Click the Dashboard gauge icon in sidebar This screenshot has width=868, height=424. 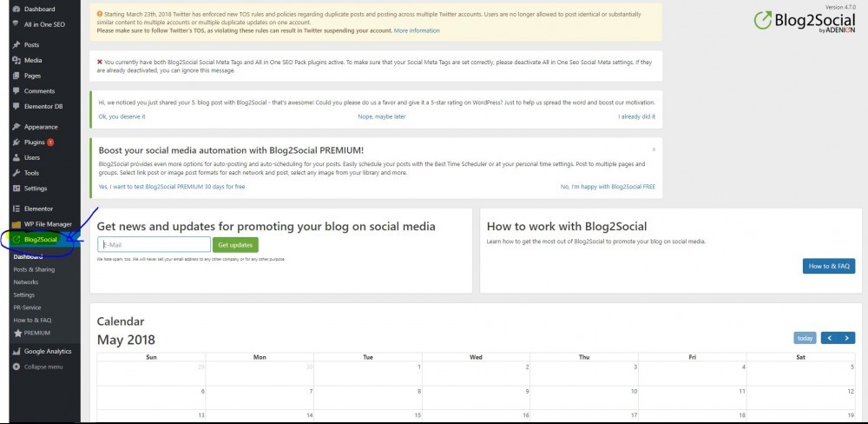(x=16, y=10)
